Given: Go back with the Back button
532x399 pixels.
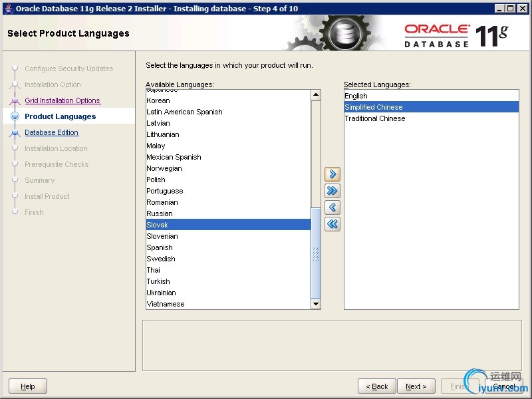Looking at the screenshot, I should tap(376, 386).
